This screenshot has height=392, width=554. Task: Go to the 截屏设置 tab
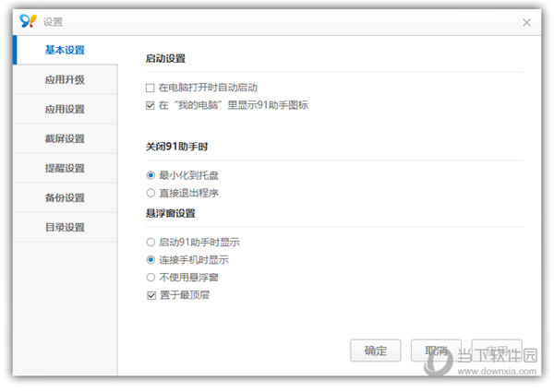coord(65,139)
